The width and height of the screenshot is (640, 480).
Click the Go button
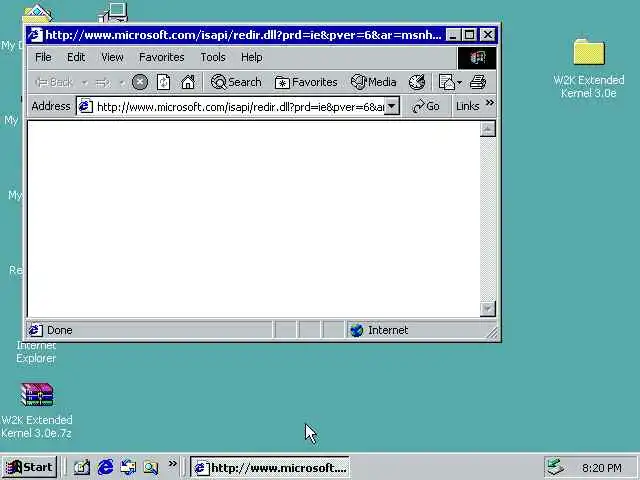point(426,107)
